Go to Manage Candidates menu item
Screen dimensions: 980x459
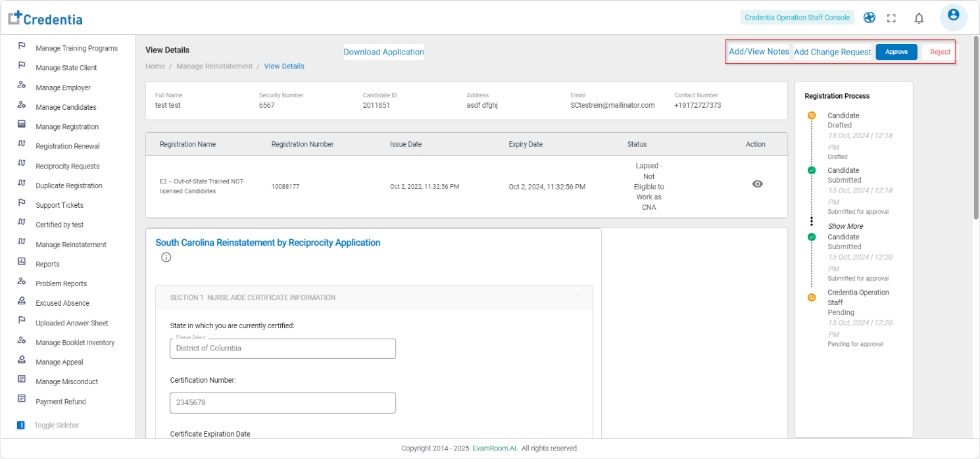pos(66,107)
